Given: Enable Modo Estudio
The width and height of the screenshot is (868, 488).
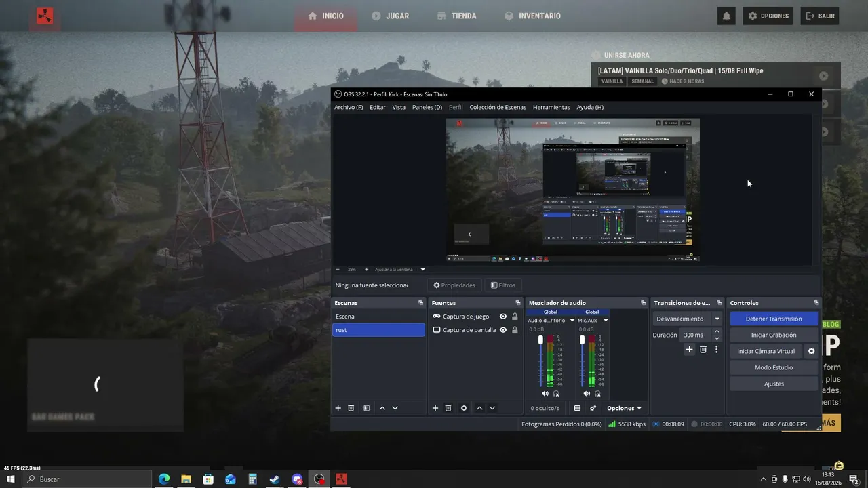Looking at the screenshot, I should click(x=774, y=367).
